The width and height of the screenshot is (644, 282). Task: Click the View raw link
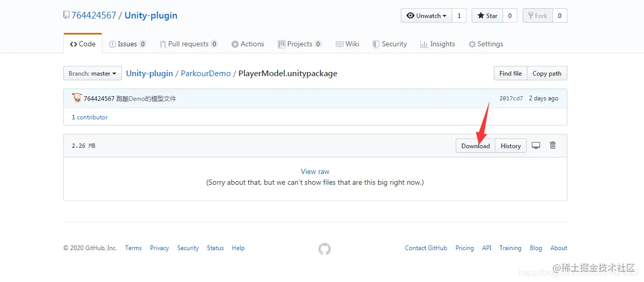click(x=315, y=171)
